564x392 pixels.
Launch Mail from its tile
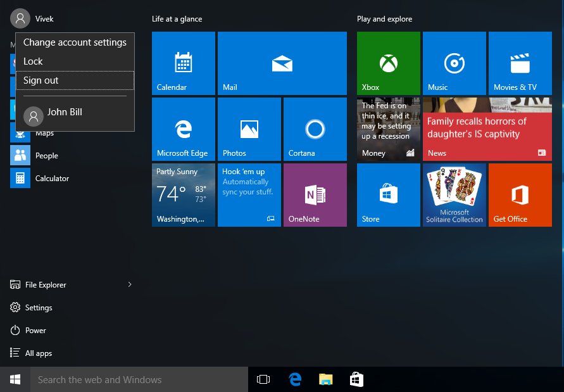point(282,63)
